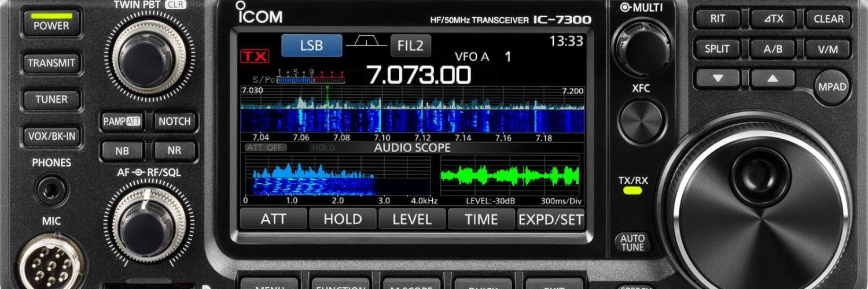Hit the EXIT hardware button
The height and width of the screenshot is (289, 868).
554,283
